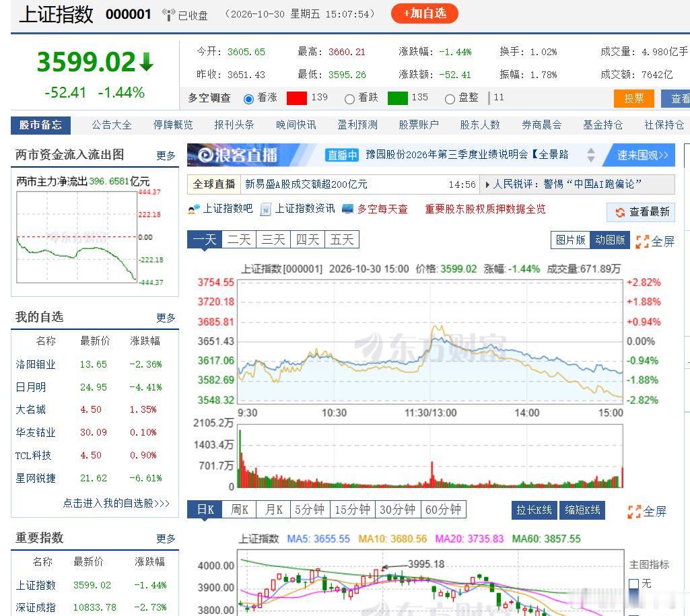Switch to the 二天 chart tab

point(239,240)
